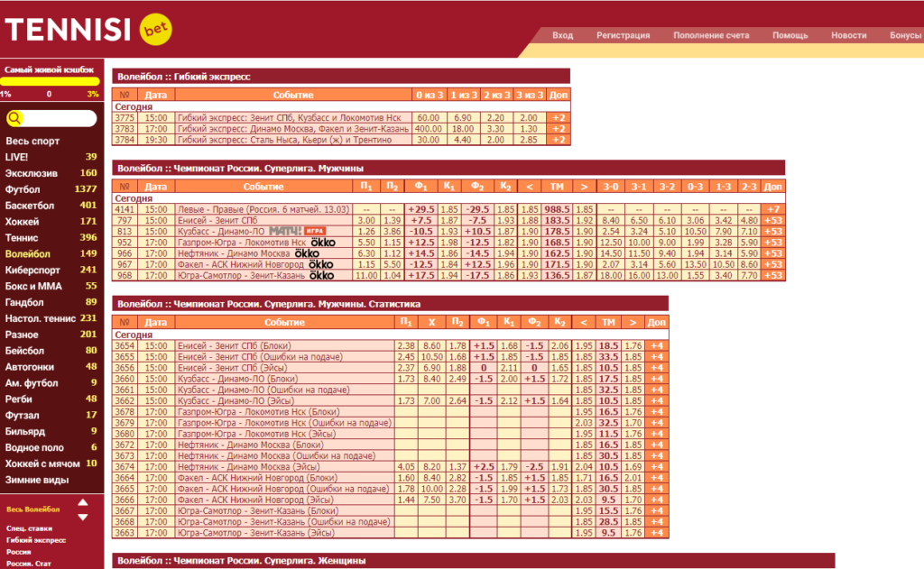Expand +53 extras for Енисей - Зенит СПб
This screenshot has height=569, width=924.
pyautogui.click(x=772, y=220)
